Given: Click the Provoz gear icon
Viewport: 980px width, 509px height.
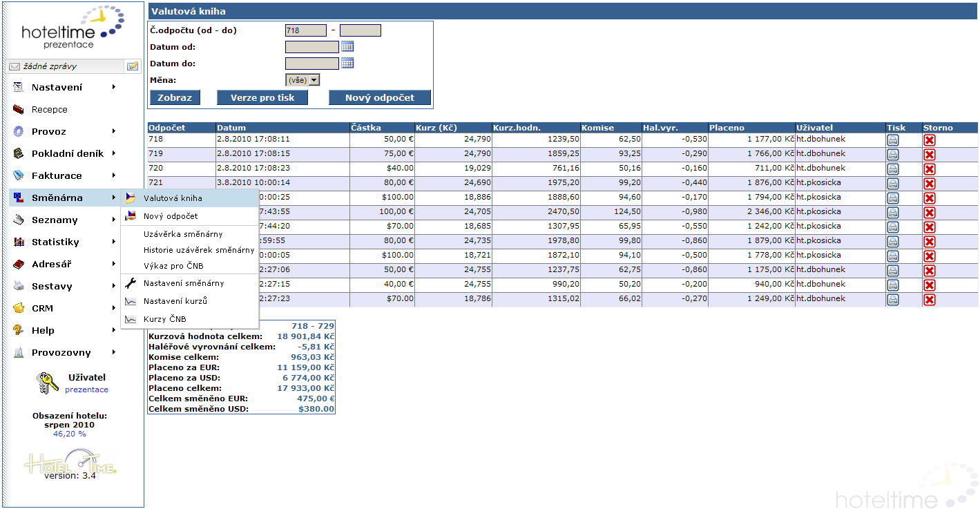Looking at the screenshot, I should pos(19,131).
